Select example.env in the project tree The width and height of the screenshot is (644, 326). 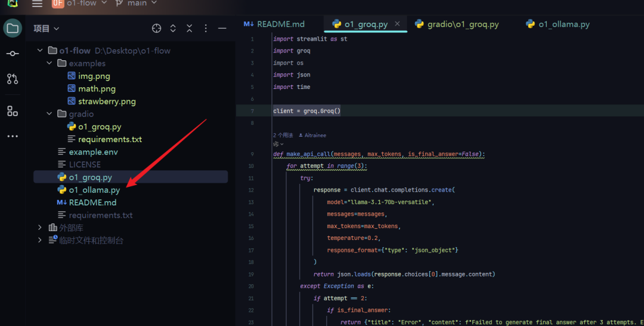(93, 152)
